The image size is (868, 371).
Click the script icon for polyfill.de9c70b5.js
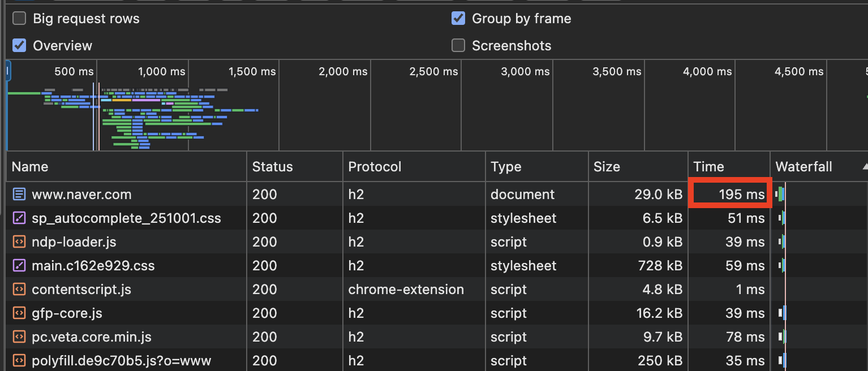point(19,361)
